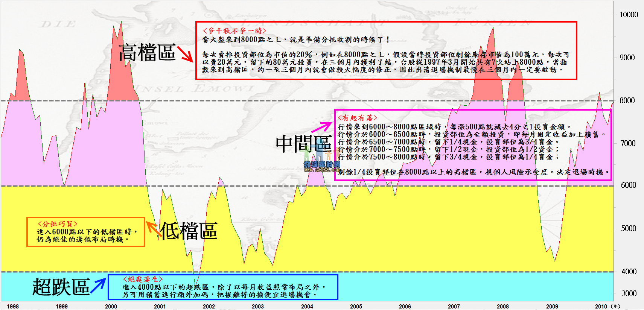Click the line starting 剩餘1/4投資部位
The height and width of the screenshot is (310, 644).
click(473, 172)
